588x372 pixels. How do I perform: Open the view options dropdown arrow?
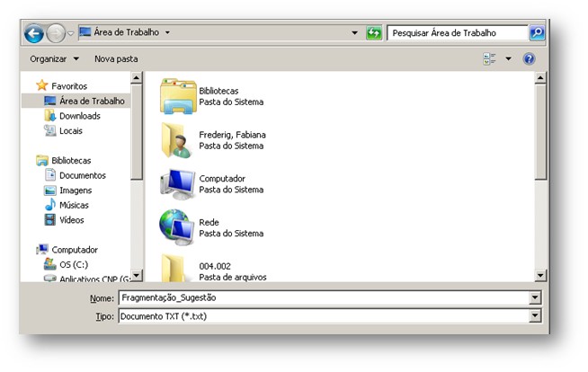point(508,58)
